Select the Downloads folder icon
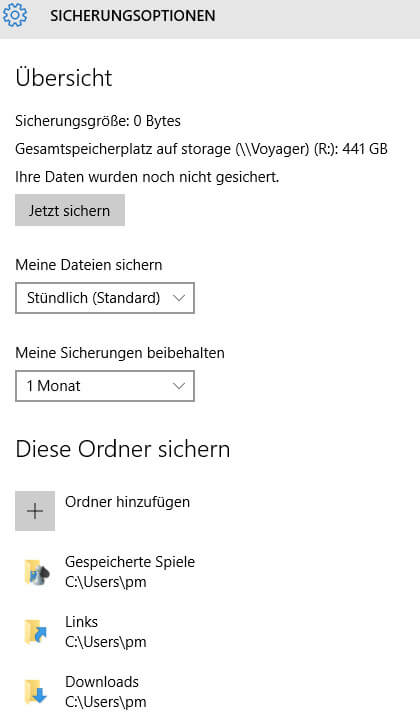The image size is (420, 727). 36,692
